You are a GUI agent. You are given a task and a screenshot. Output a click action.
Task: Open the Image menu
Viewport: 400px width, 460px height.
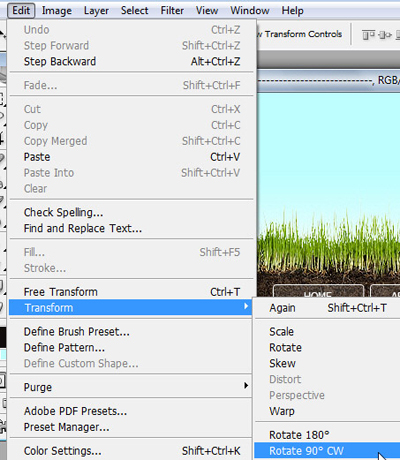point(57,11)
